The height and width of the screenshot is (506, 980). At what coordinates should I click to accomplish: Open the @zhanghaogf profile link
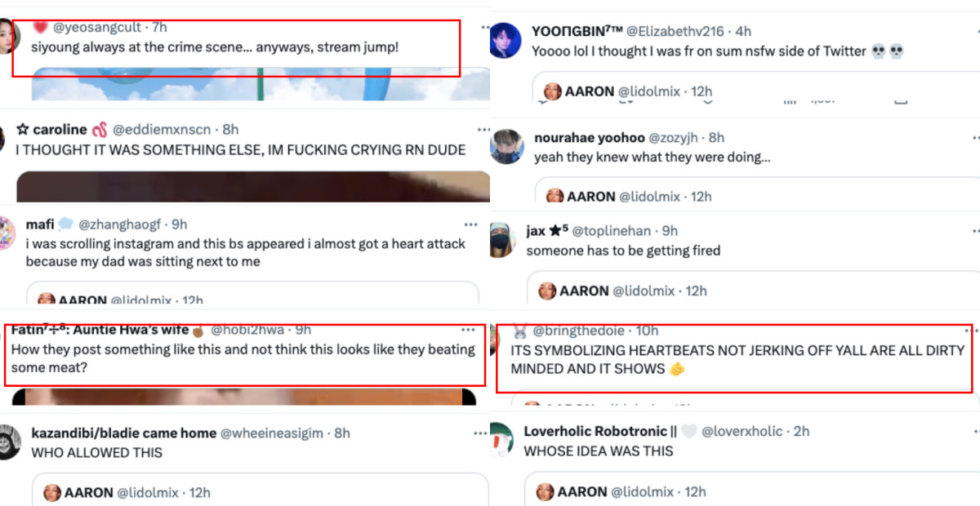pyautogui.click(x=121, y=224)
